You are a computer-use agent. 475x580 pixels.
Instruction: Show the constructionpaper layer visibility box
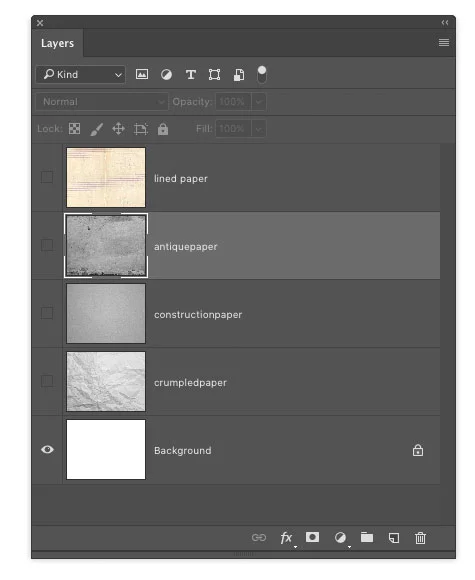47,313
